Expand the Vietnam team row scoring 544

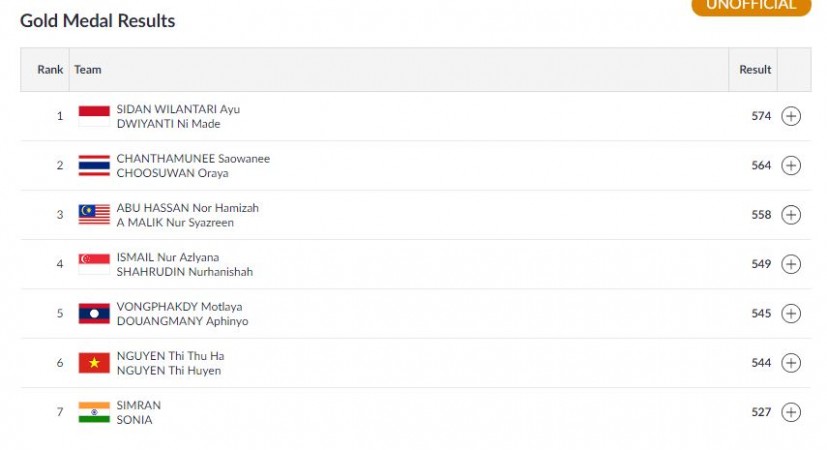click(x=791, y=363)
